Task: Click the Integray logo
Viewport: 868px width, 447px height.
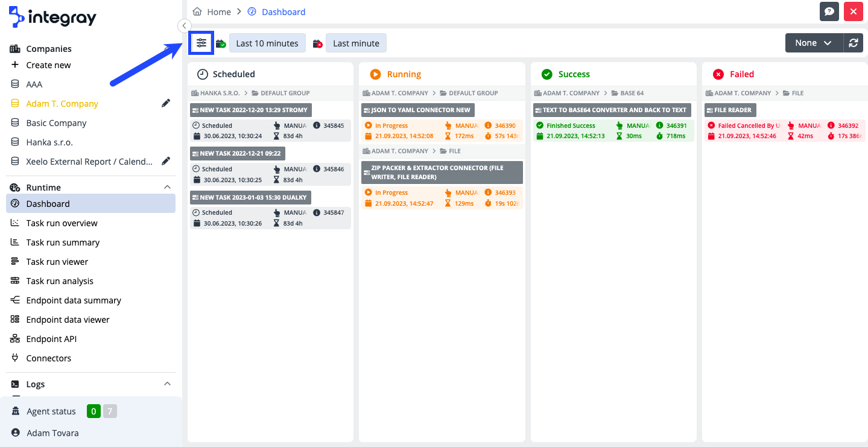Action: [x=52, y=17]
